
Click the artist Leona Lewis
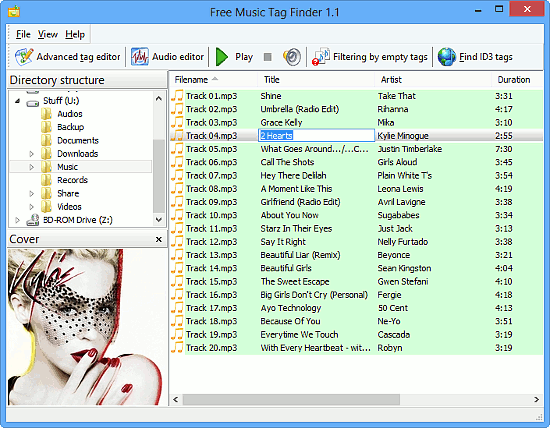pyautogui.click(x=400, y=189)
